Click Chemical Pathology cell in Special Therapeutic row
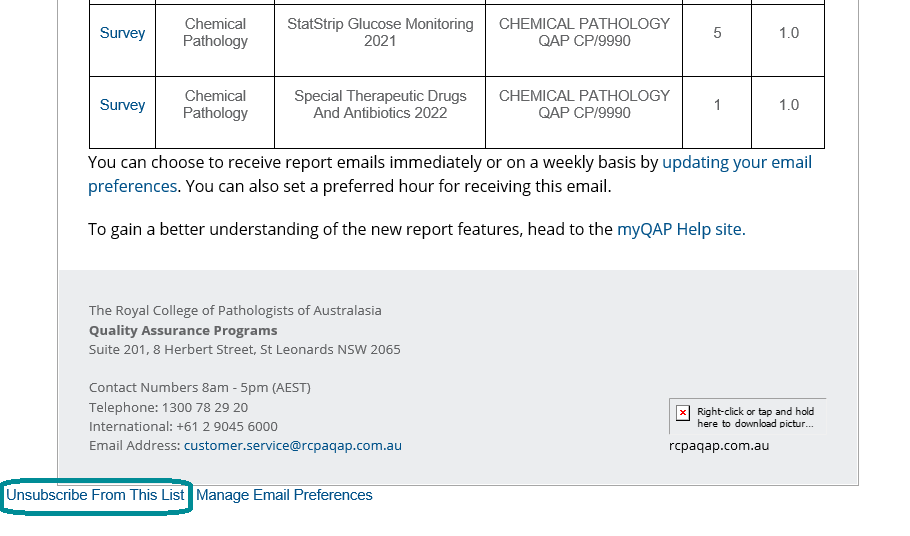The height and width of the screenshot is (536, 910). click(x=215, y=112)
